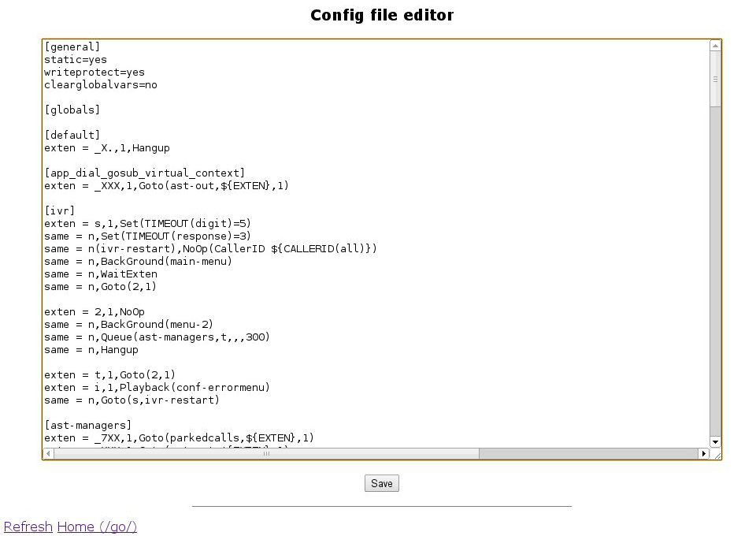
Task: Place cursor on the [general] section line
Action: 72,47
